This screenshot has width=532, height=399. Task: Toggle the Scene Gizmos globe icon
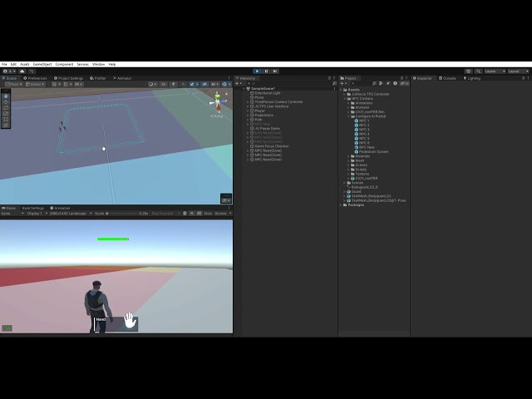pos(225,84)
